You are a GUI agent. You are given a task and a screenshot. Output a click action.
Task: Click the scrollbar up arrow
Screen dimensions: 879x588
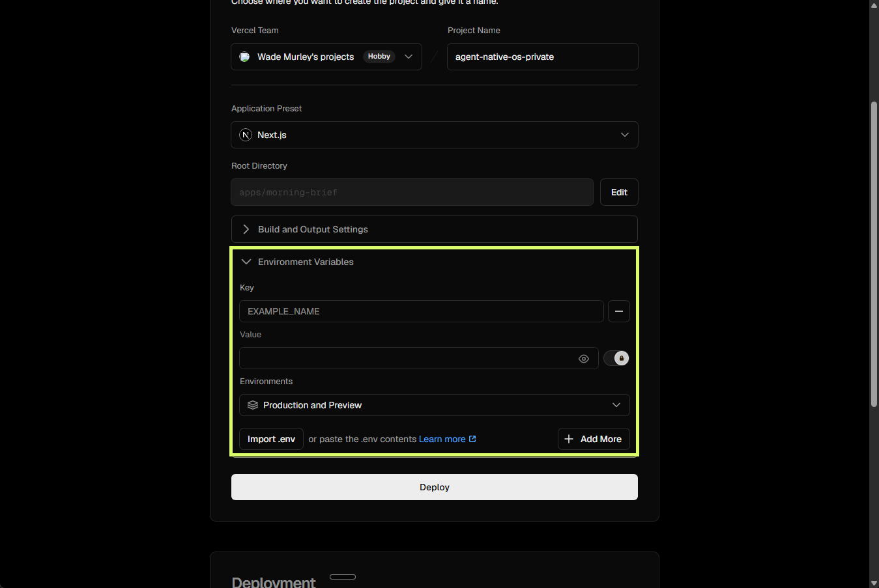pos(874,5)
